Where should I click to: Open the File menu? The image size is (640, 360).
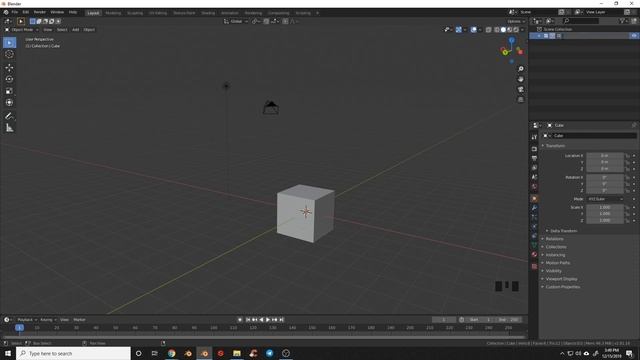tap(15, 12)
